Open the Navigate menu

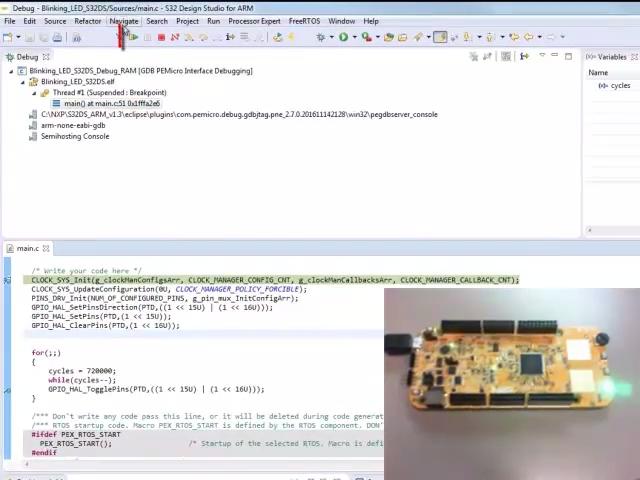coord(124,21)
